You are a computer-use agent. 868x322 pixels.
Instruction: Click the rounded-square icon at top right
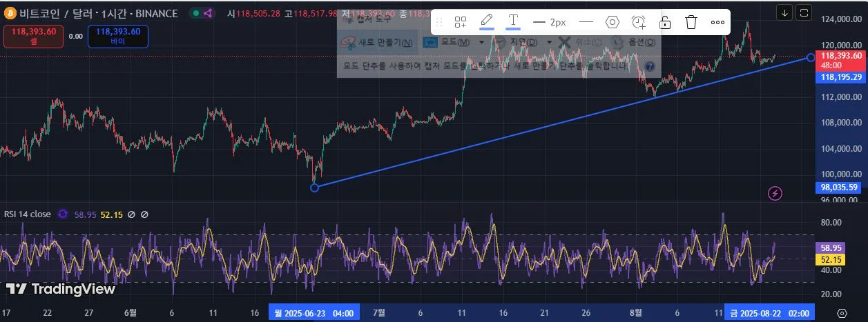coord(804,12)
